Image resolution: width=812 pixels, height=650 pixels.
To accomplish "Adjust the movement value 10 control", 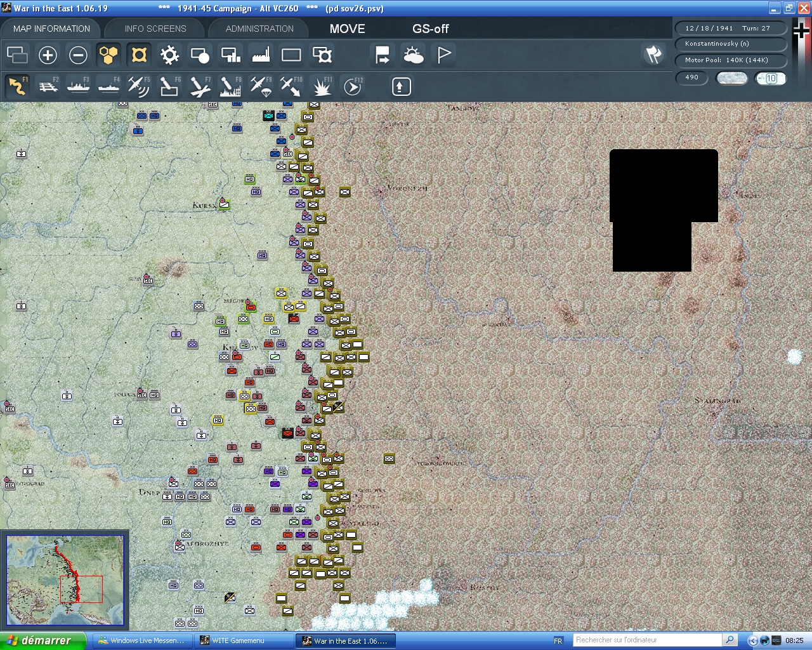I will point(769,78).
